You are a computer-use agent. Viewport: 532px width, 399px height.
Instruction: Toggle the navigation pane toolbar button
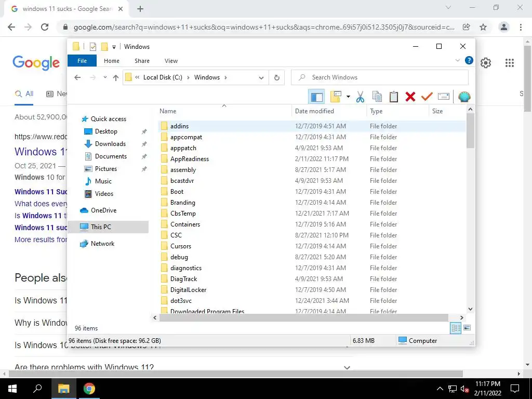pyautogui.click(x=316, y=97)
